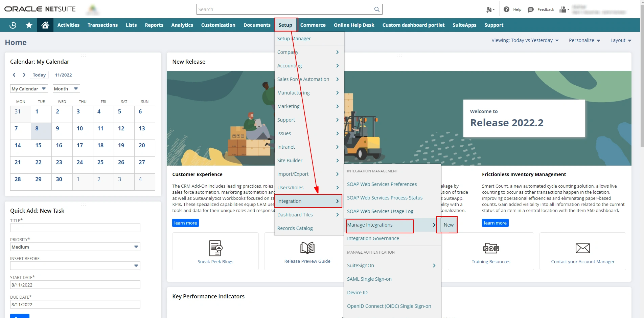The width and height of the screenshot is (644, 318).
Task: Select Manage Integrations menu item
Action: [x=370, y=225]
